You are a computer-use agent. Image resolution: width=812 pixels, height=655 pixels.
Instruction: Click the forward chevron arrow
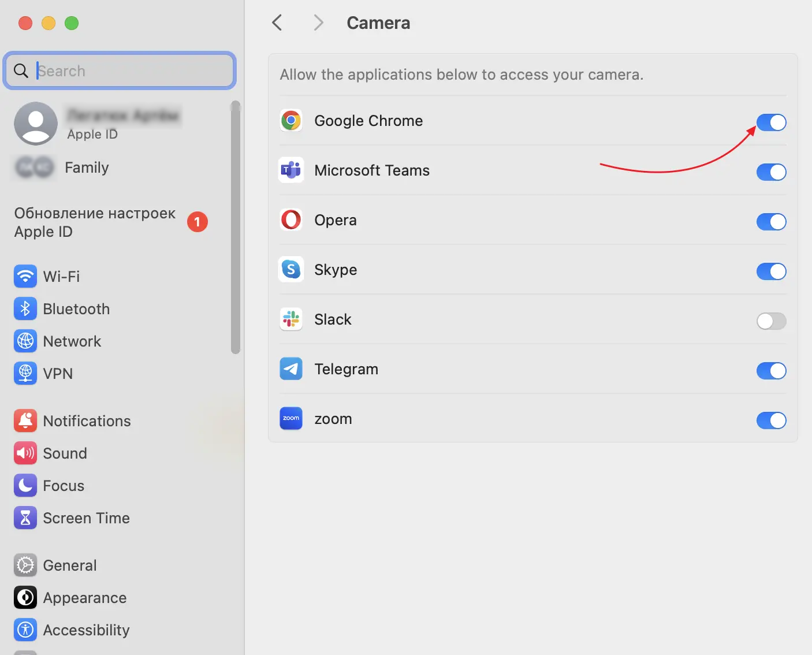pyautogui.click(x=318, y=23)
